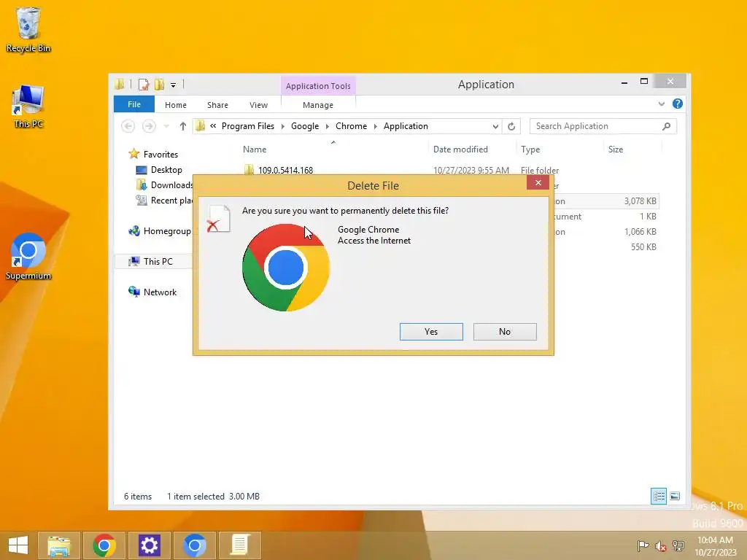Sort by Name column

click(x=255, y=149)
